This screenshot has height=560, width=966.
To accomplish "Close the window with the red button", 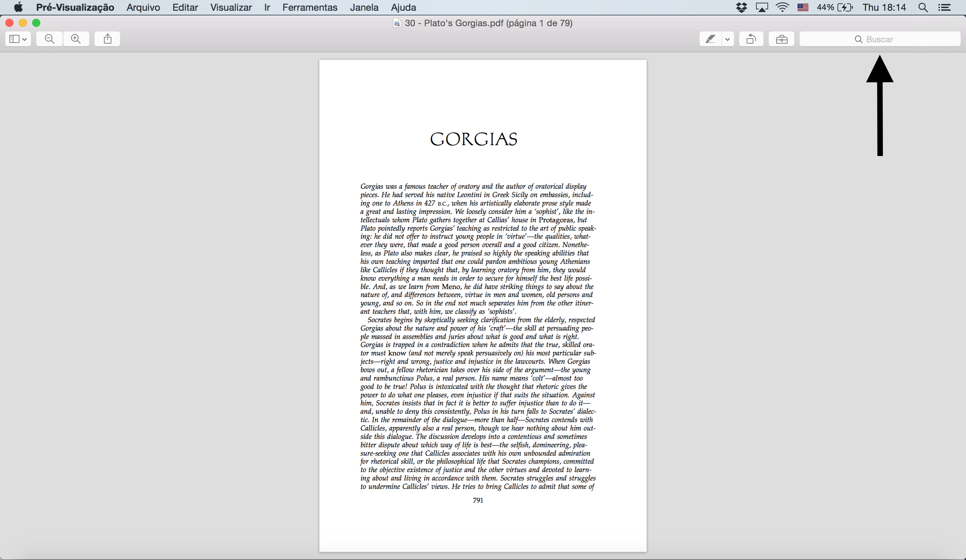I will [x=10, y=23].
